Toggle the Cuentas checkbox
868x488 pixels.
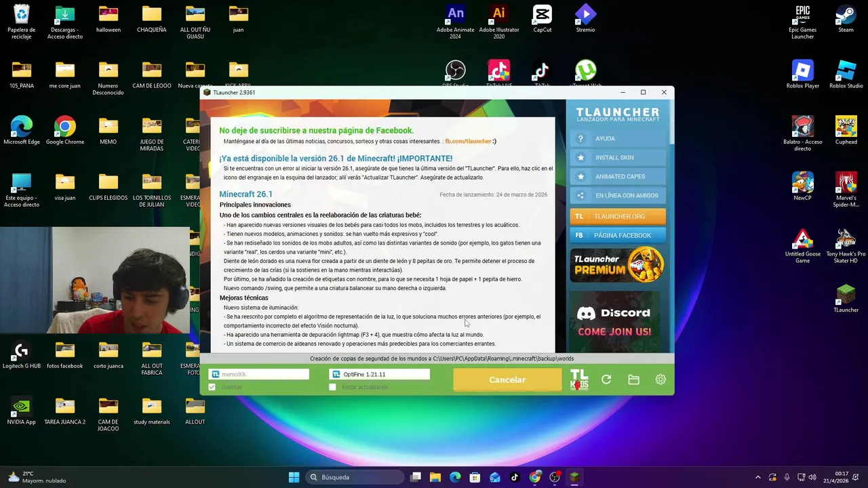pyautogui.click(x=212, y=387)
